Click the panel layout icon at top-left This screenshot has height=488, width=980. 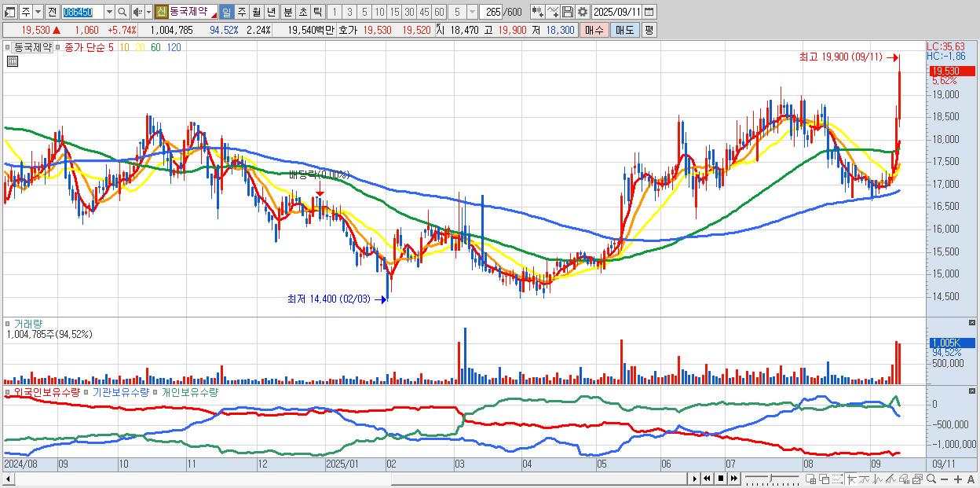pos(11,12)
